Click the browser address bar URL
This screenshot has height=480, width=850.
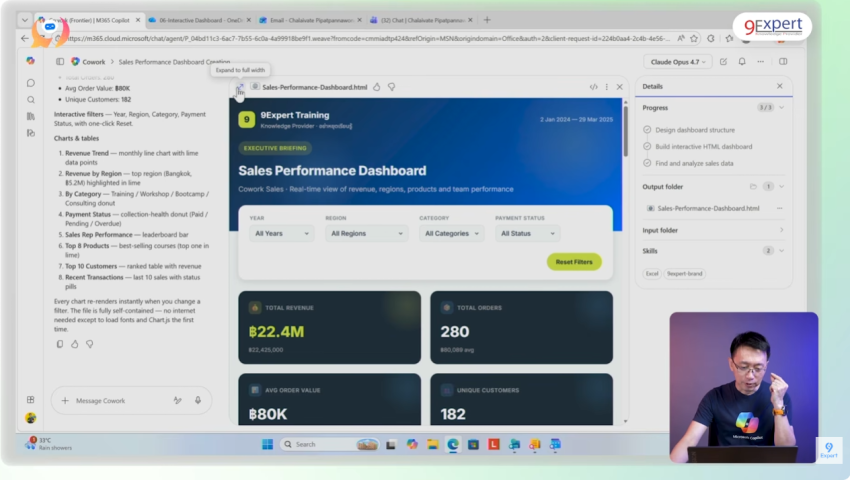point(369,39)
